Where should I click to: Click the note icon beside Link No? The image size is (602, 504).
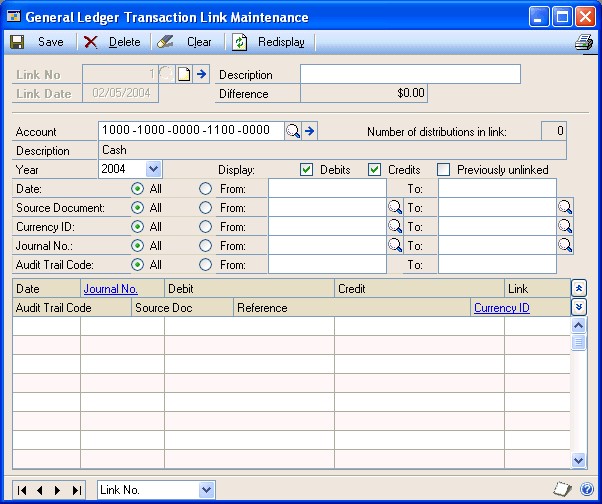click(x=184, y=74)
